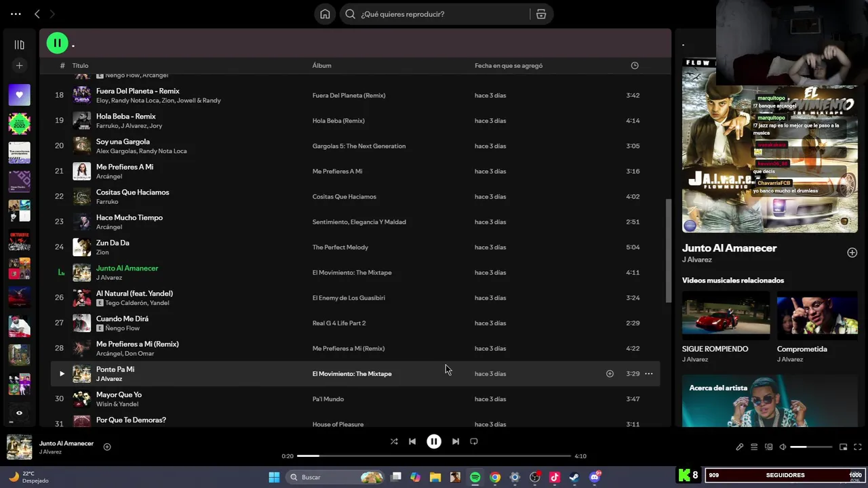The width and height of the screenshot is (868, 488).
Task: Select track Zun Da Da
Action: [x=113, y=243]
